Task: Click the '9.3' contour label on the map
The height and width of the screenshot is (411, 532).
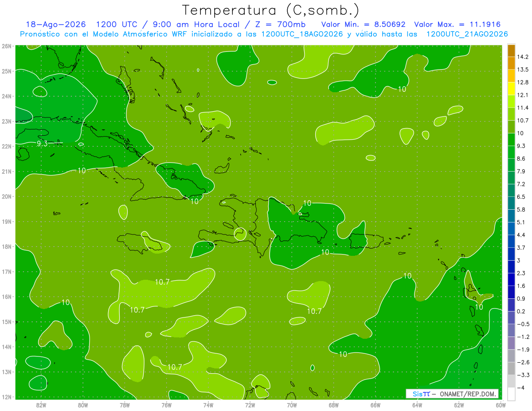Action: pyautogui.click(x=42, y=143)
